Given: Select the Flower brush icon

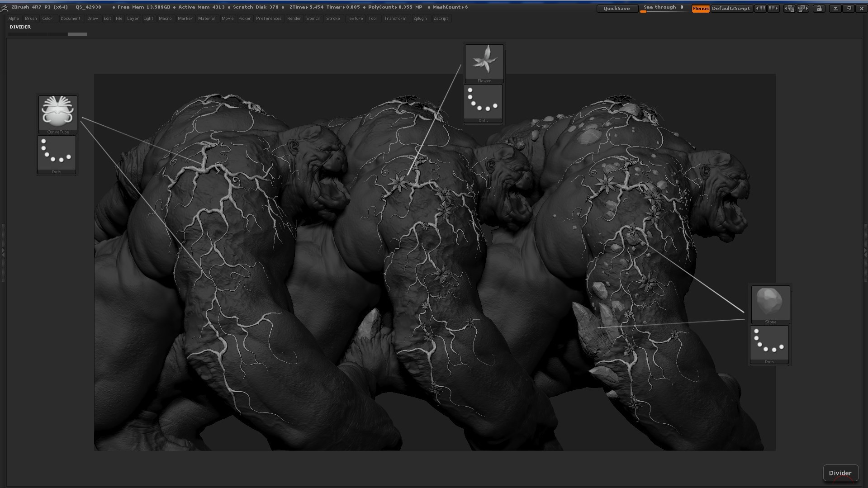Looking at the screenshot, I should [x=484, y=63].
